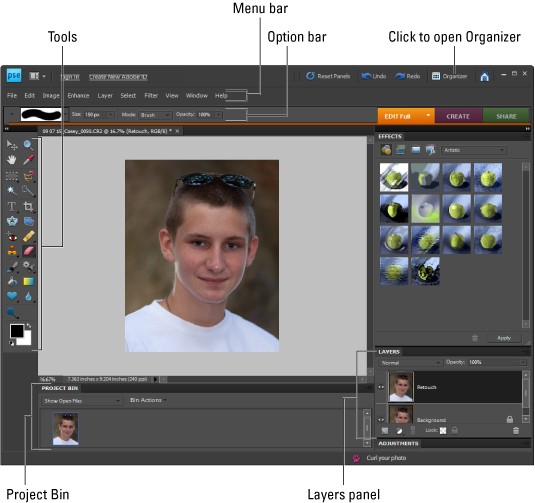Swap foreground and background colors
Viewport: 535px width, 503px height.
pyautogui.click(x=29, y=326)
